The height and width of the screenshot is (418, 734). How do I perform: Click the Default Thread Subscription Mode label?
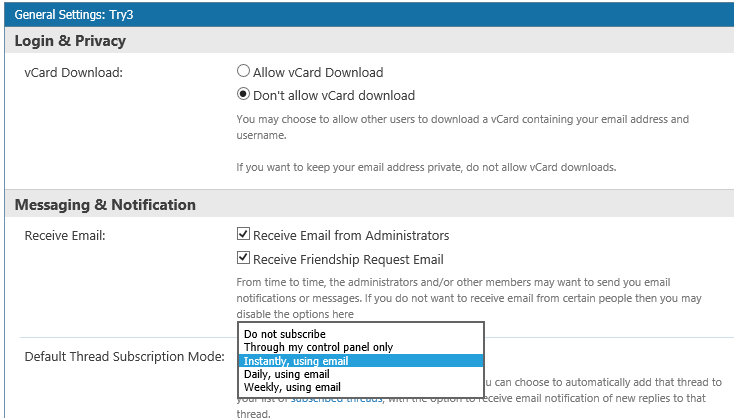pyautogui.click(x=125, y=357)
